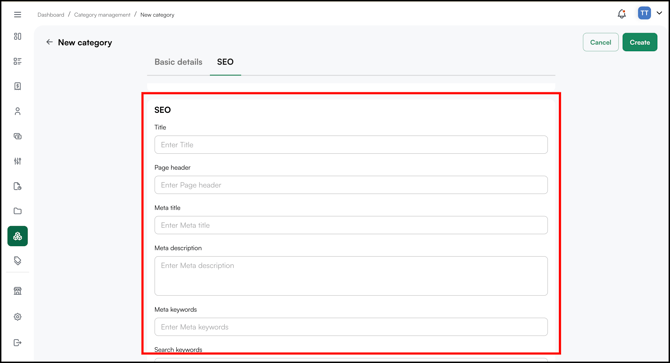
Task: Select the SEO tab
Action: point(225,62)
